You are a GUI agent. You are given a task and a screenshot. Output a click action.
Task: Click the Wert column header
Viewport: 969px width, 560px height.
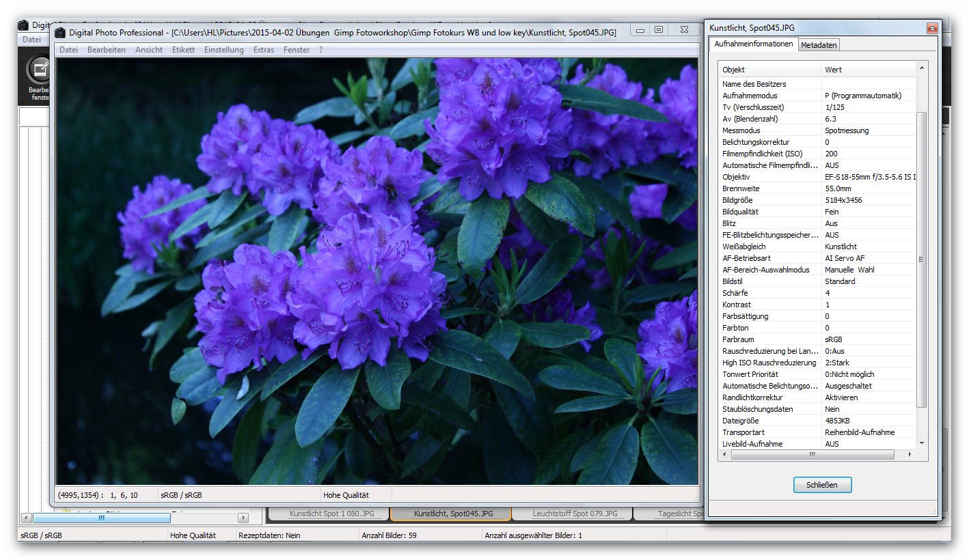click(869, 70)
